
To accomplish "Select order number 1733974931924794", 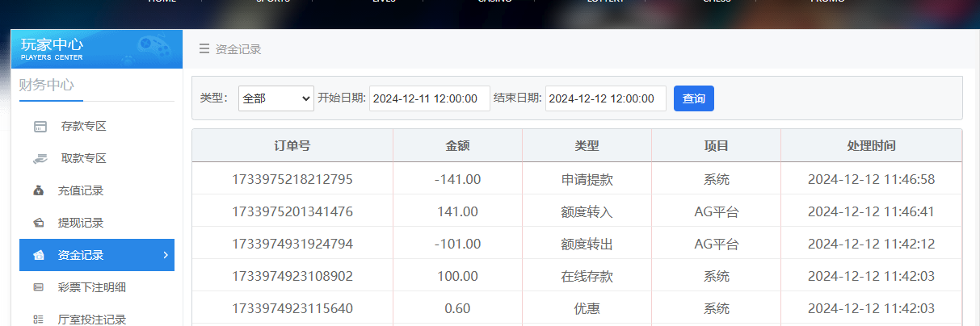I will point(292,244).
